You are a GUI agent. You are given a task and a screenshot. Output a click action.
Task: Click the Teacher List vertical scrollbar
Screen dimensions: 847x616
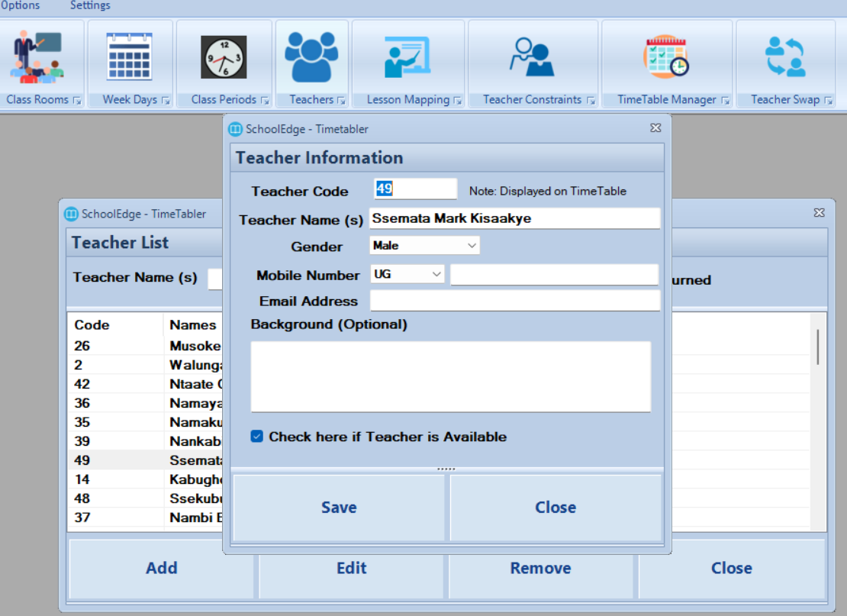point(818,421)
